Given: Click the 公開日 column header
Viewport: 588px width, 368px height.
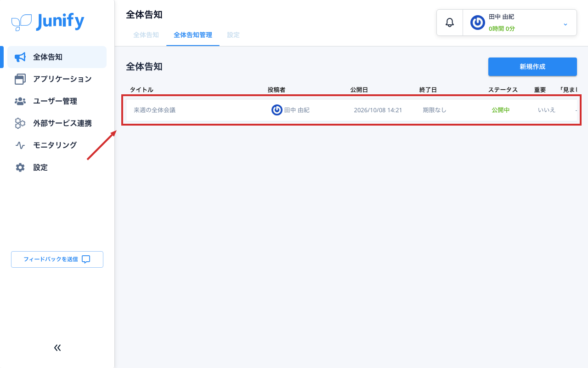Looking at the screenshot, I should tap(359, 90).
